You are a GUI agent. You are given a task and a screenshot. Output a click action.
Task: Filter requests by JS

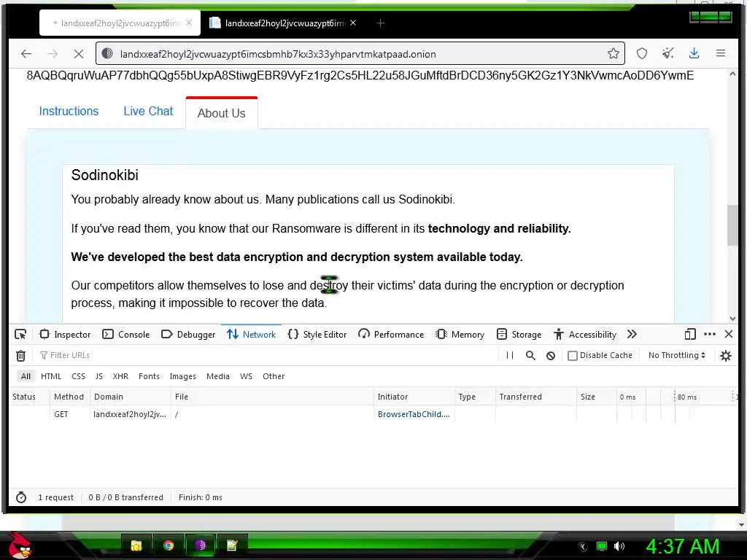[x=99, y=376]
